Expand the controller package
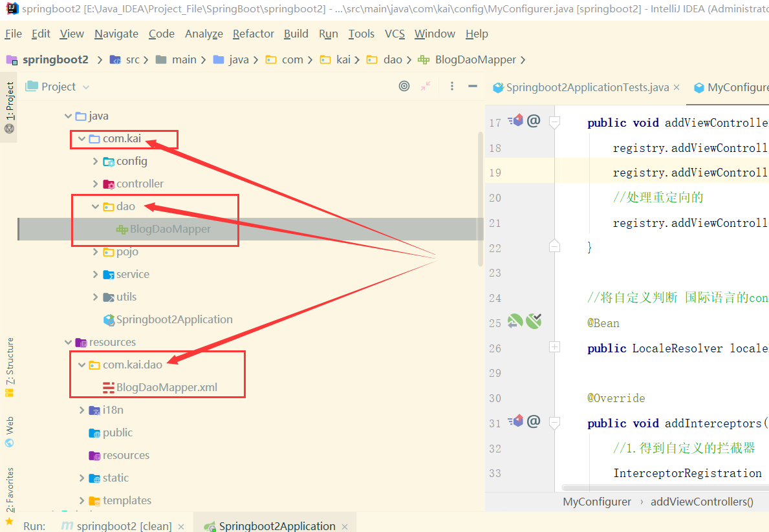The image size is (769, 532). pyautogui.click(x=96, y=184)
